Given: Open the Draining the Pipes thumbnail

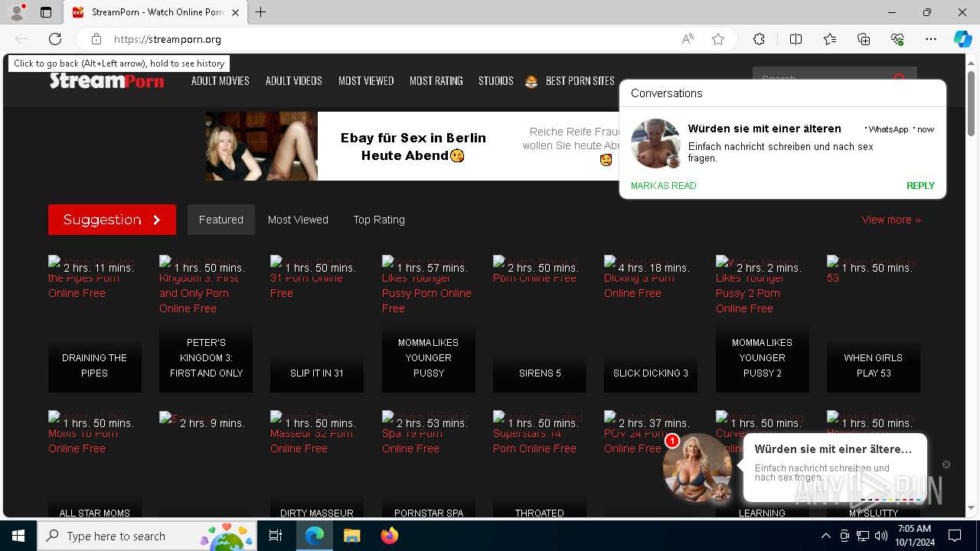Looking at the screenshot, I should click(95, 324).
